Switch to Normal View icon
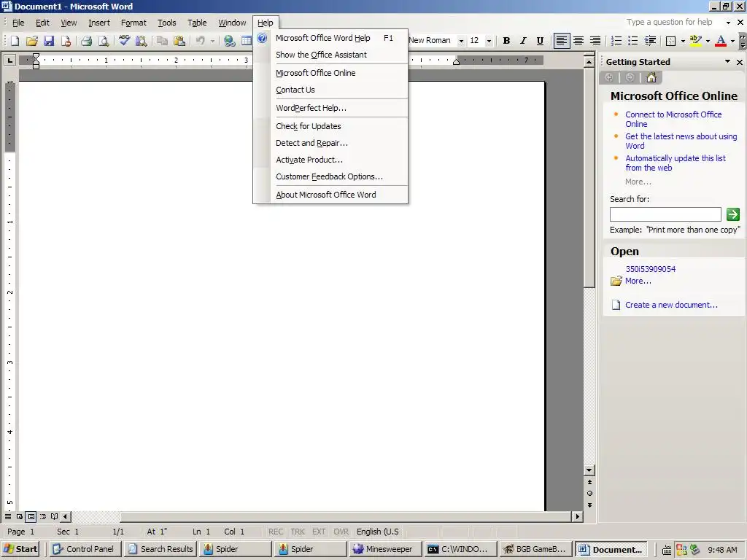Screen dimensions: 747x560 click(8, 516)
